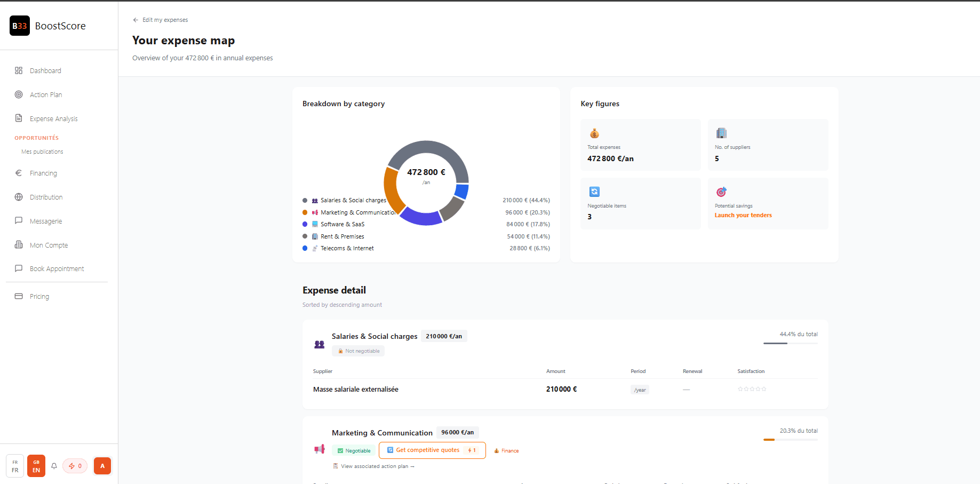Open the Financing section via the euro icon
This screenshot has height=484, width=980.
click(19, 173)
